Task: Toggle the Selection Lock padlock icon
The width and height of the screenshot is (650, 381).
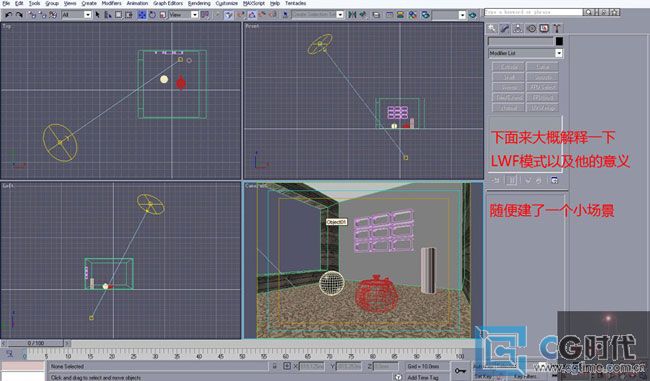Action: pyautogui.click(x=274, y=366)
